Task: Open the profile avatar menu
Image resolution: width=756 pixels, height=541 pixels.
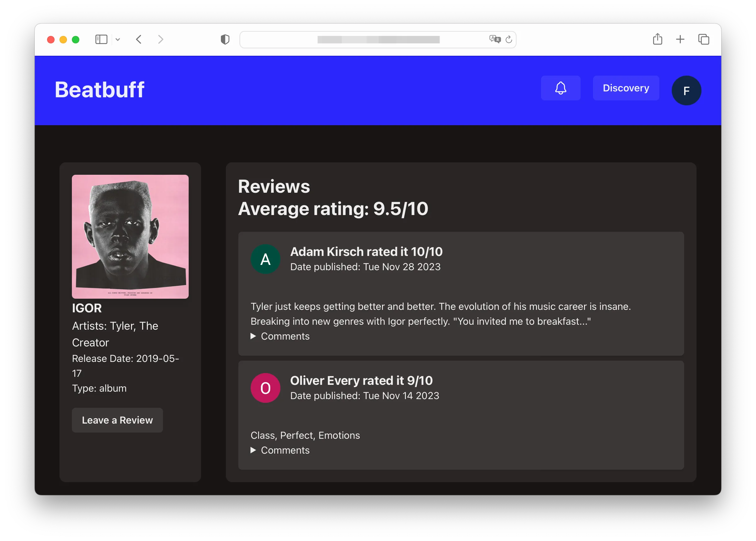Action: pos(686,90)
